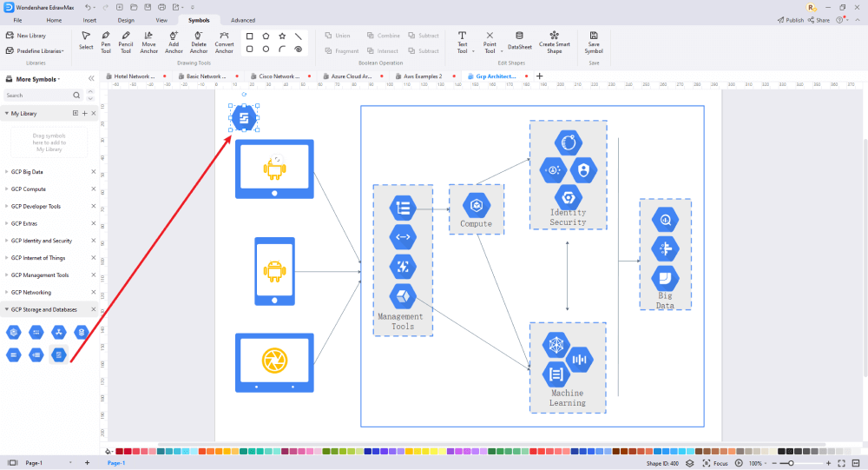Click the Compute hexagon icon on canvas
868x470 pixels.
tap(476, 205)
